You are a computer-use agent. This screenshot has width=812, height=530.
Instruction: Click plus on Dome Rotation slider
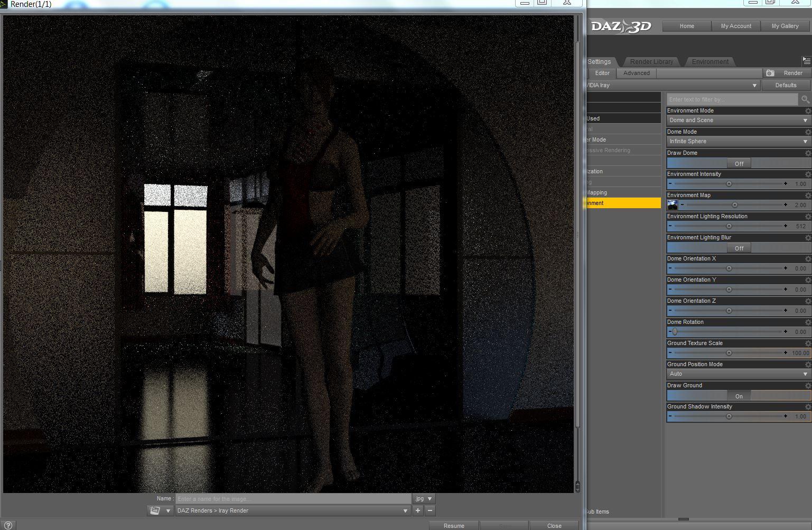786,332
